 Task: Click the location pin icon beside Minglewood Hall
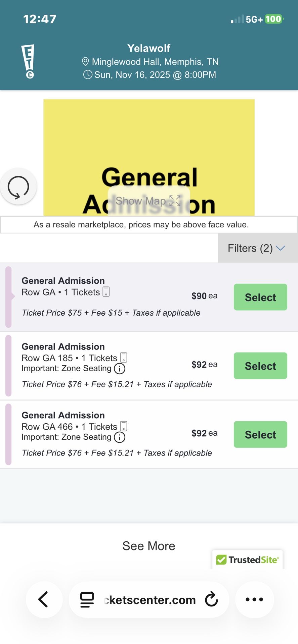[x=85, y=62]
